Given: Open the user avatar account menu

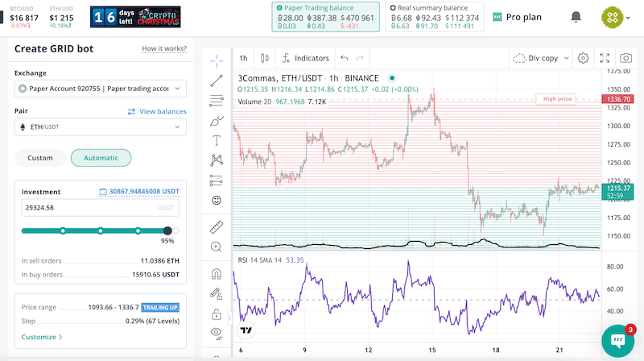Looking at the screenshot, I should (x=616, y=17).
